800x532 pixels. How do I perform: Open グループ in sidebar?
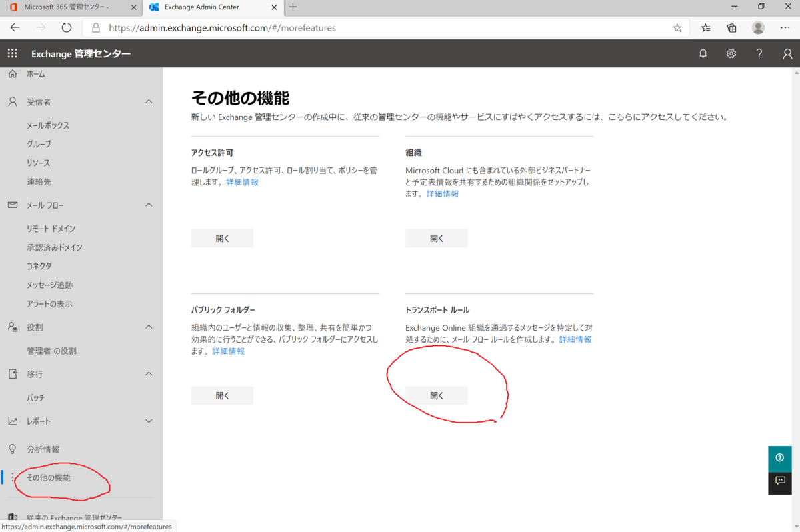point(39,144)
